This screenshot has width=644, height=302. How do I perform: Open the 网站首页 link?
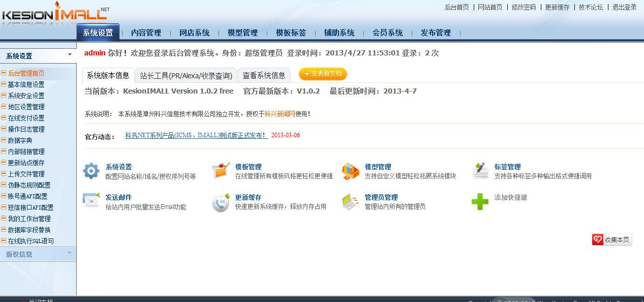click(490, 7)
